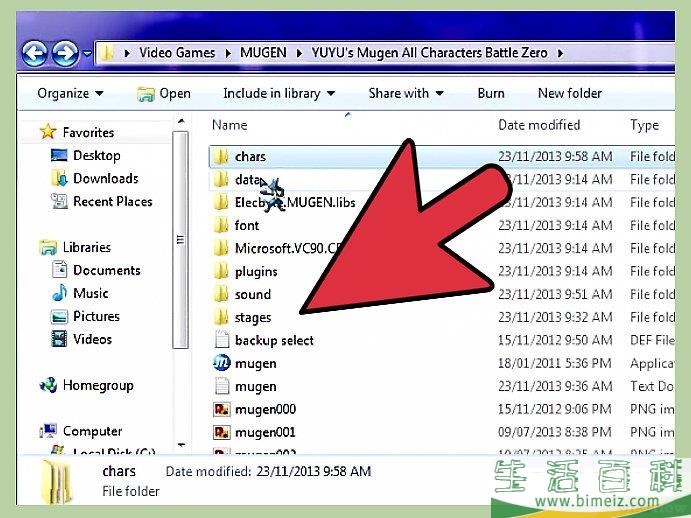Image resolution: width=691 pixels, height=518 pixels.
Task: Click the Forward navigation arrow
Action: click(x=65, y=54)
